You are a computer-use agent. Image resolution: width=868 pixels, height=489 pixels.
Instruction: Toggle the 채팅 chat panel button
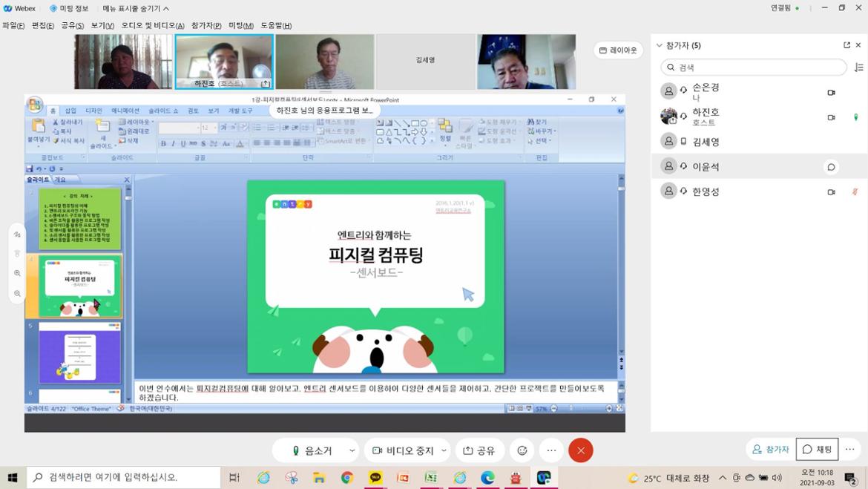tap(817, 450)
